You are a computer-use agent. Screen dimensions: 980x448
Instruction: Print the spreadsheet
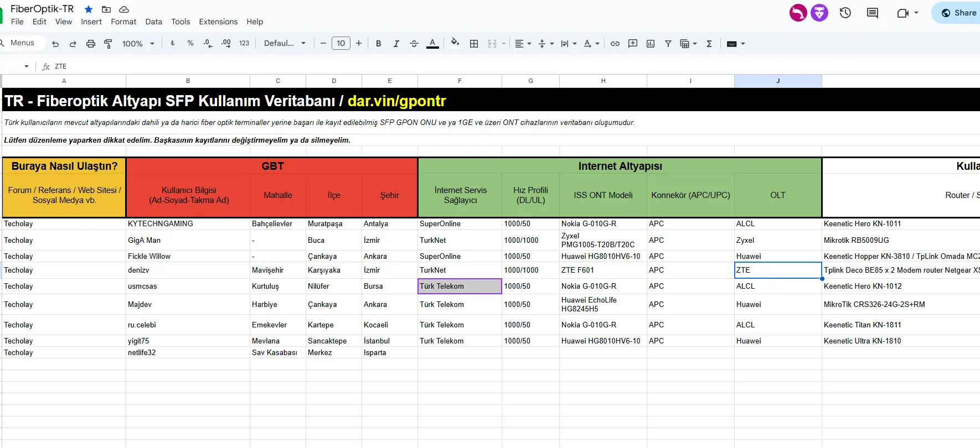91,44
